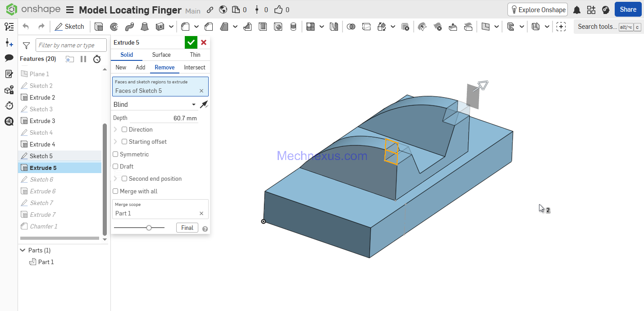Click the Boolean tool icon
Viewport: 644px width, 311px height.
point(351,27)
